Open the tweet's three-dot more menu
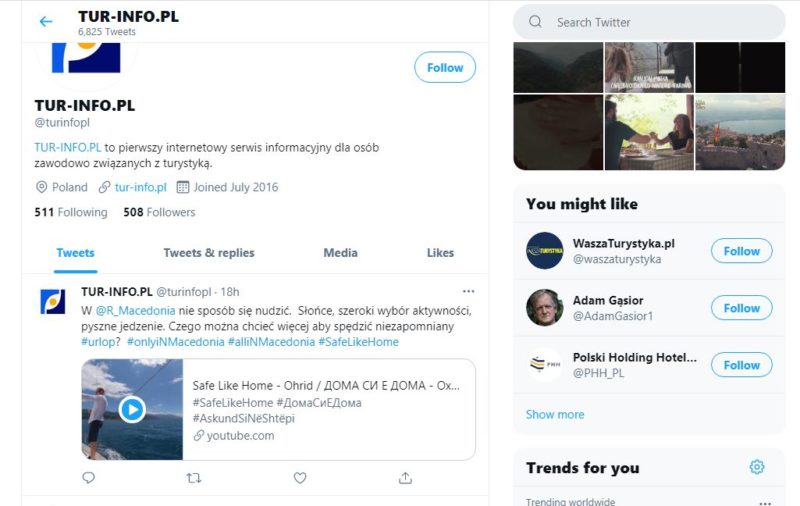This screenshot has height=506, width=800. coord(468,291)
